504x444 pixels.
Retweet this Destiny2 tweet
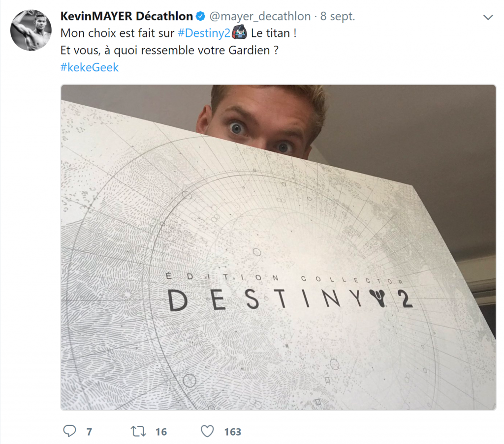pyautogui.click(x=138, y=431)
